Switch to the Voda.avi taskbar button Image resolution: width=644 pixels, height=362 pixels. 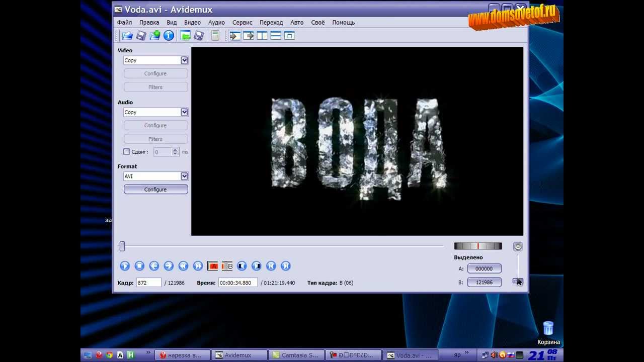pyautogui.click(x=410, y=355)
